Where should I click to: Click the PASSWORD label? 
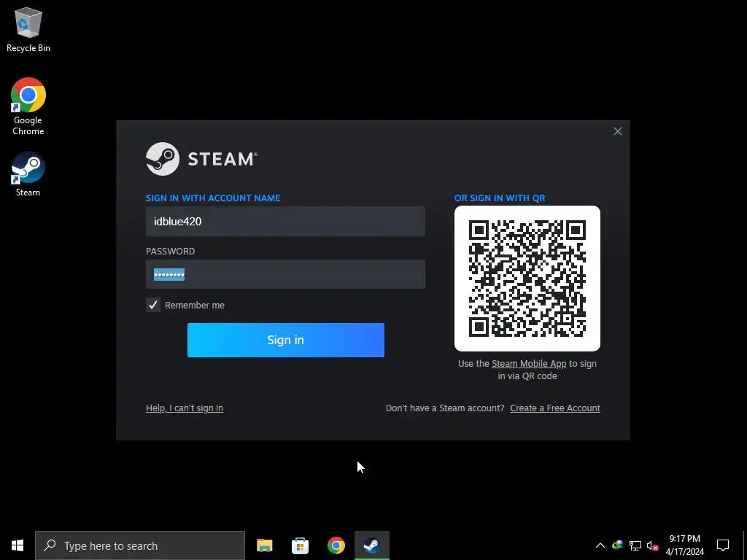(170, 252)
